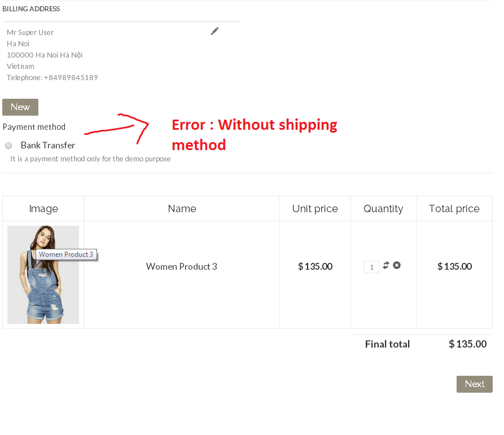This screenshot has height=435, width=504.
Task: Click the Payment method label
Action: pyautogui.click(x=34, y=127)
